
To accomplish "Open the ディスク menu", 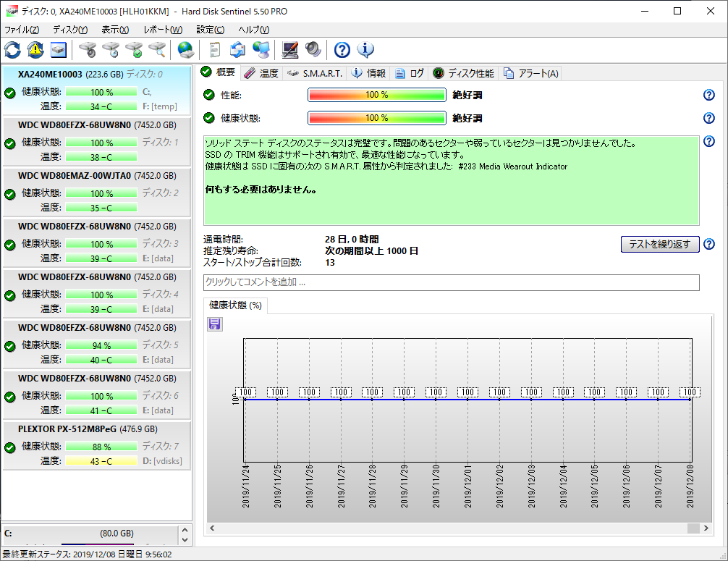I will [x=70, y=30].
